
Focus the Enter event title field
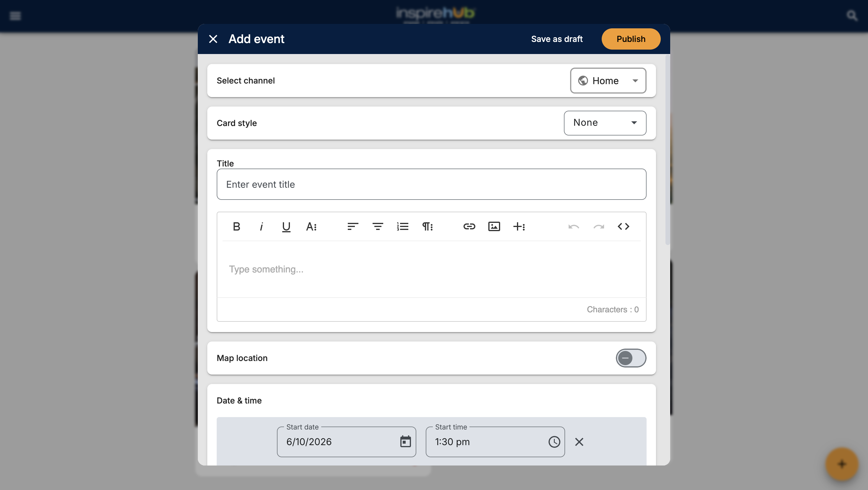(431, 184)
